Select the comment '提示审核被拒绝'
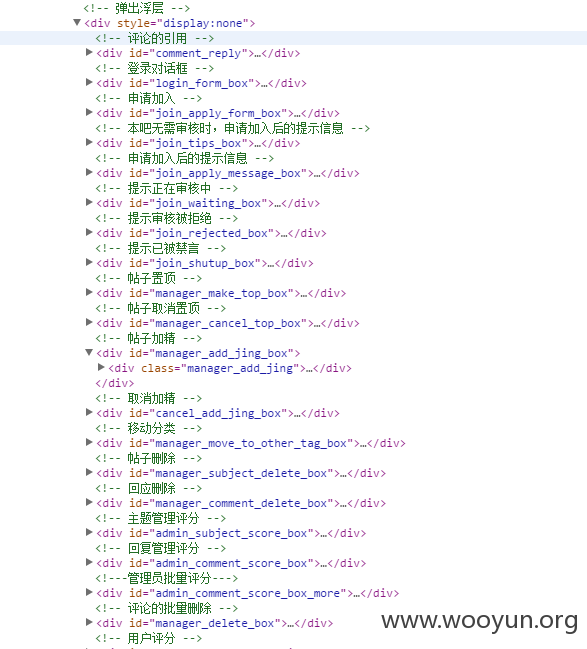Image resolution: width=587 pixels, height=649 pixels. 166,218
